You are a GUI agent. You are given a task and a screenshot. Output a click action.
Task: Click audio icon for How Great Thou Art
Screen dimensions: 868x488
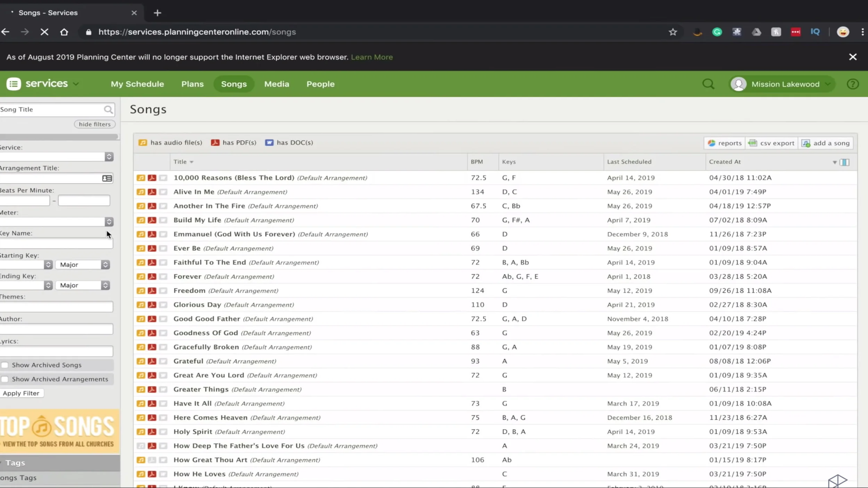tap(141, 460)
